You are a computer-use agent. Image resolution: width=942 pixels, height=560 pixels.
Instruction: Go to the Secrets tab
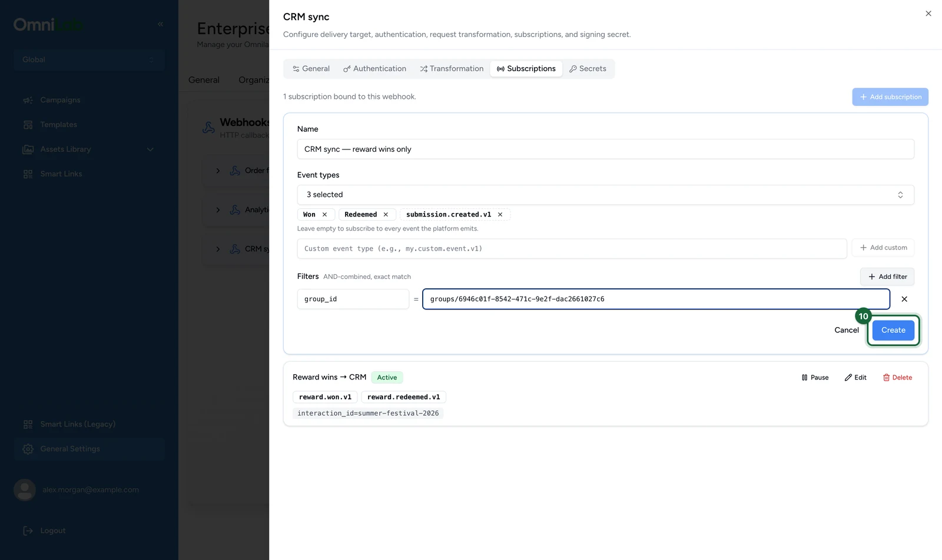pos(588,69)
